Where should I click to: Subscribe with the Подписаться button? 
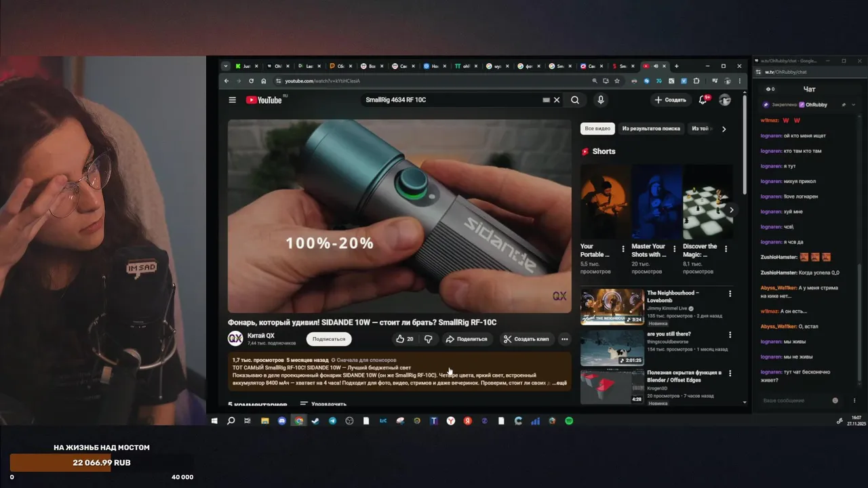coord(329,339)
